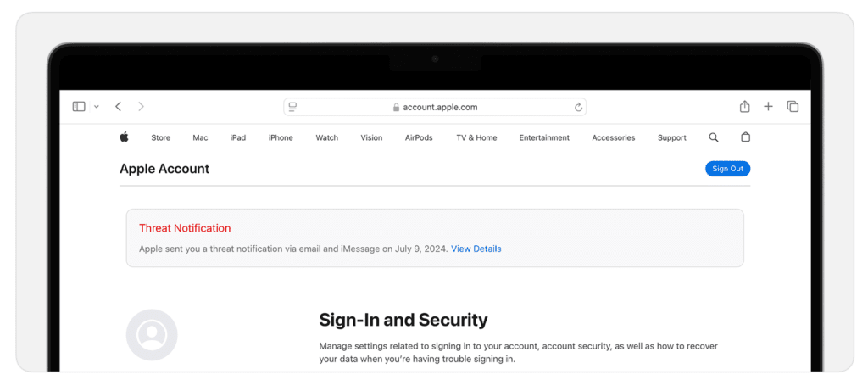Open the Vision menu item

pyautogui.click(x=371, y=138)
